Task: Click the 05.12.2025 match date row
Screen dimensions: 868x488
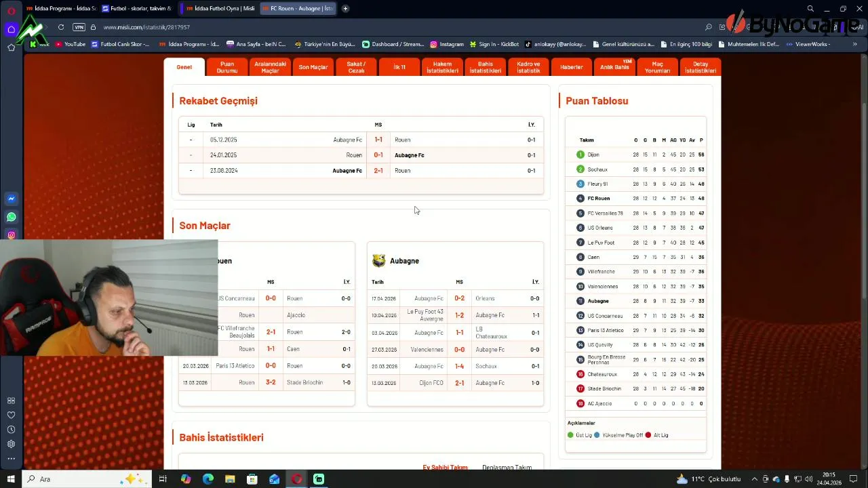Action: (361, 140)
